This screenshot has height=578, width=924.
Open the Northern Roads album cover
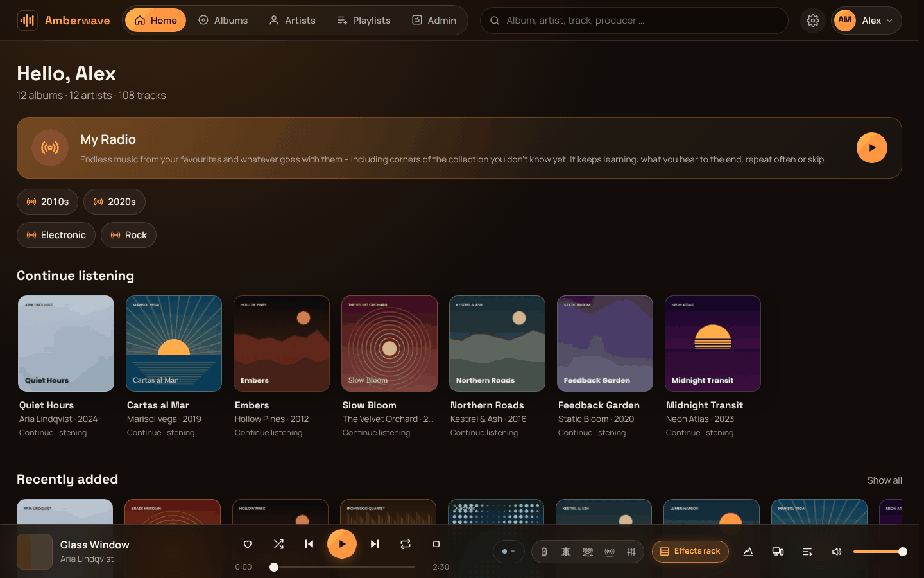(x=497, y=344)
